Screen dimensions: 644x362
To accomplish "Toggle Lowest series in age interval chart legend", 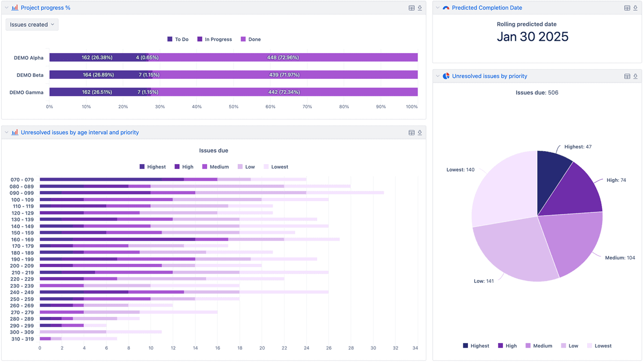I will pos(276,167).
